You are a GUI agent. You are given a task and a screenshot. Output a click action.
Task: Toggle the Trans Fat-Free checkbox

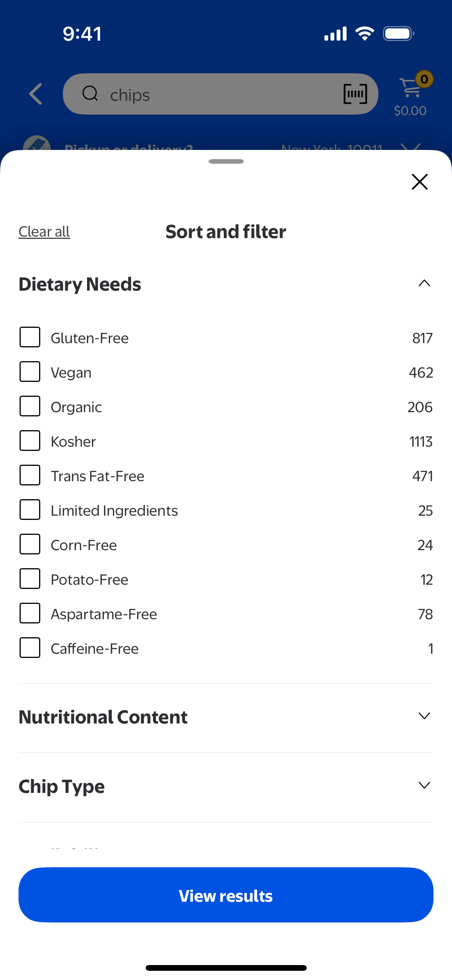30,475
